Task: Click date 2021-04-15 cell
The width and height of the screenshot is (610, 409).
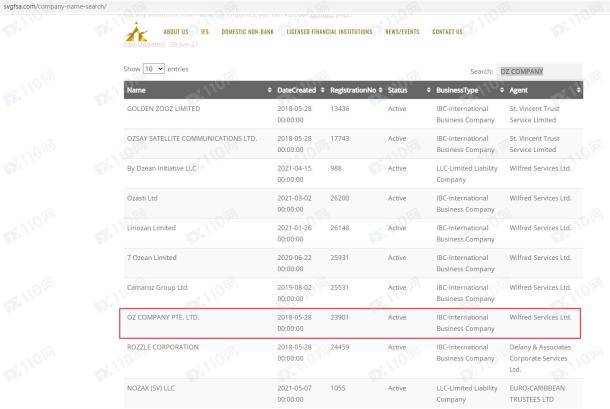Action: (x=294, y=174)
